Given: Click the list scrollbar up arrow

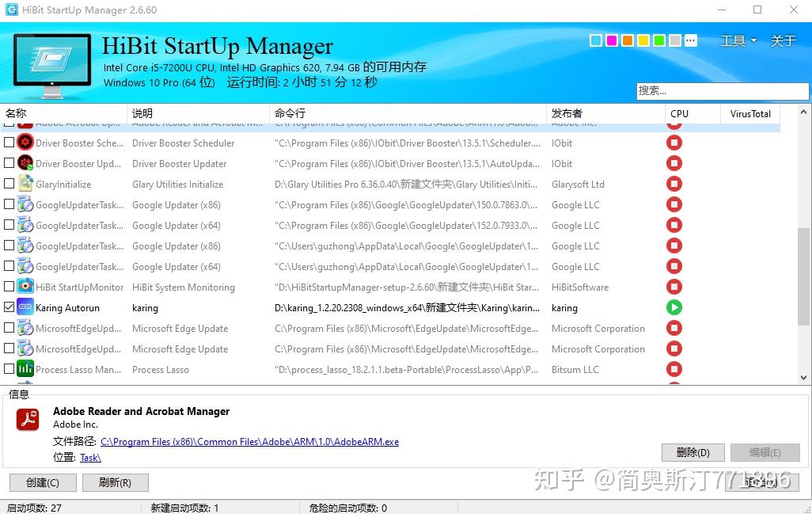Looking at the screenshot, I should point(803,112).
